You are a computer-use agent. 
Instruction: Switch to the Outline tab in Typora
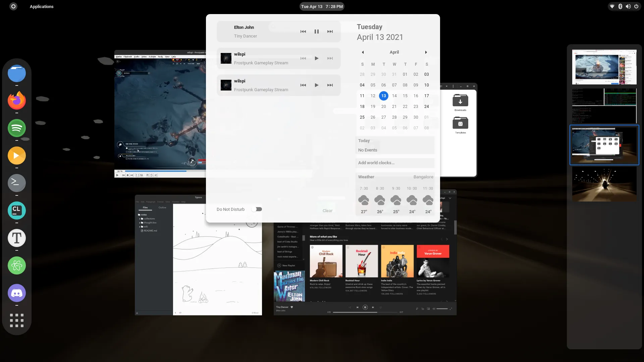162,207
